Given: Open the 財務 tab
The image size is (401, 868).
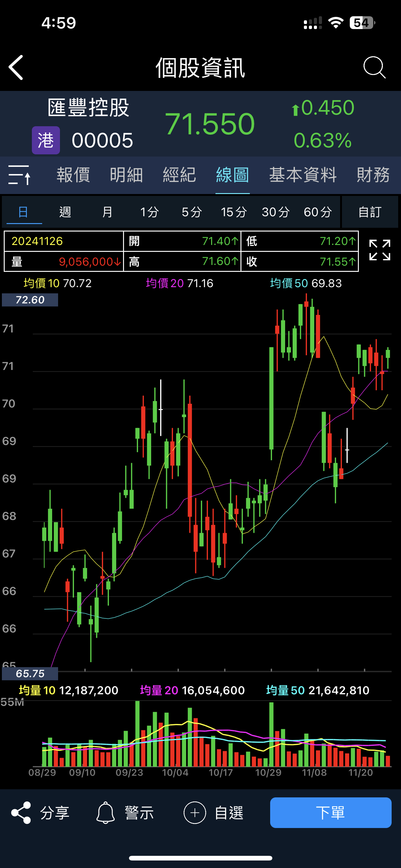Looking at the screenshot, I should coord(374,175).
